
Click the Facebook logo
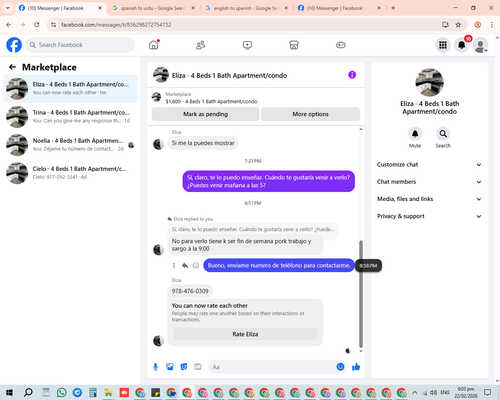14,45
